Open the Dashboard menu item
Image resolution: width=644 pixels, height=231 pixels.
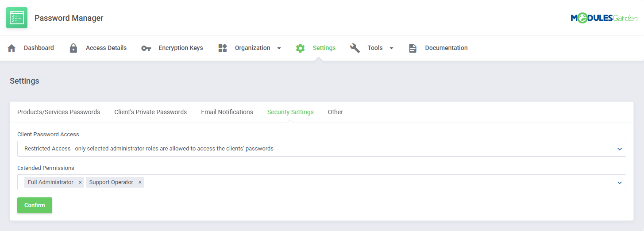pyautogui.click(x=39, y=48)
